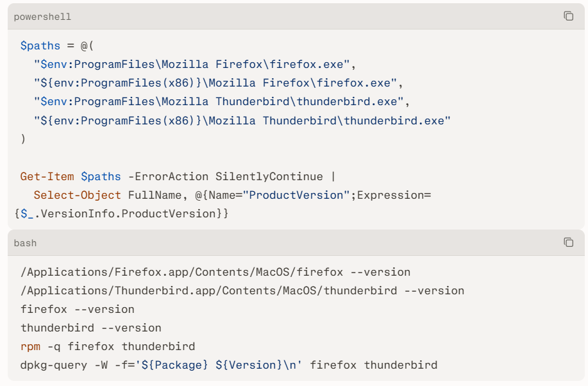Click the standalone thunderbird --version line
The height and width of the screenshot is (386, 588).
pos(91,328)
